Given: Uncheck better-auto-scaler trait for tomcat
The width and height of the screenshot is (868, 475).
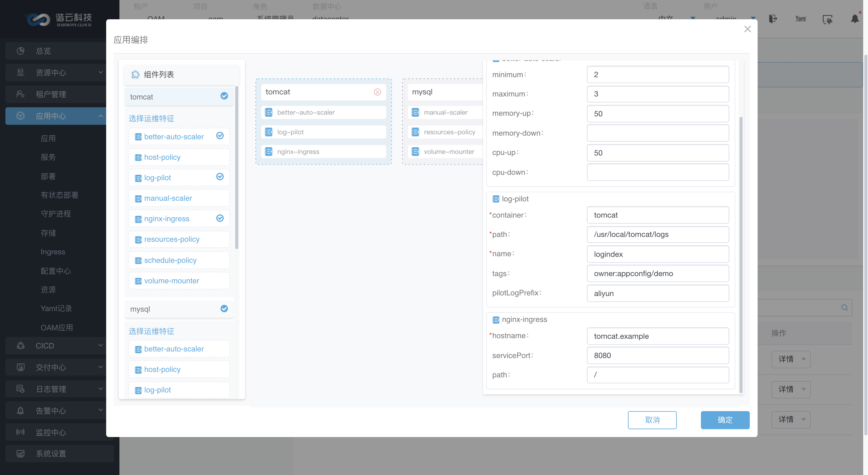Looking at the screenshot, I should [x=220, y=136].
